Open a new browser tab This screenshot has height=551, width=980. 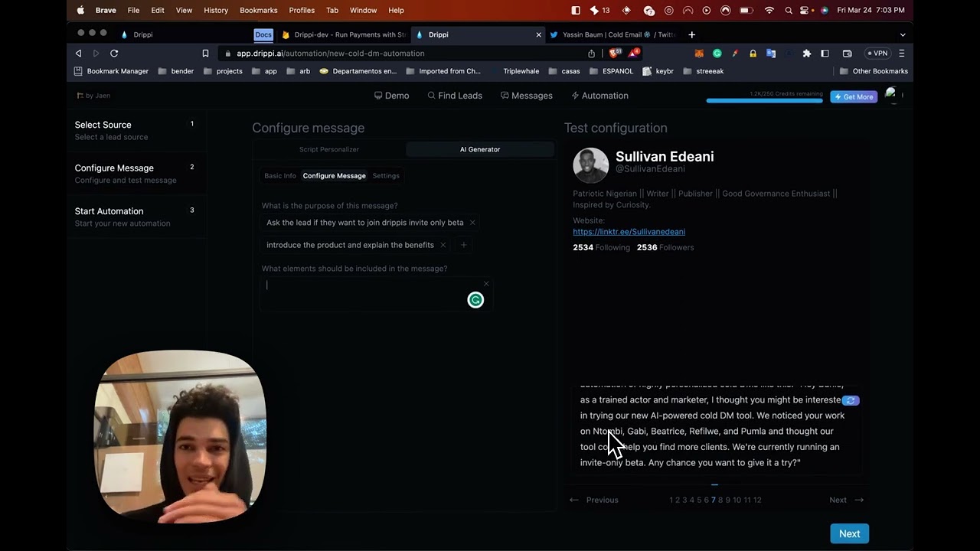[691, 34]
